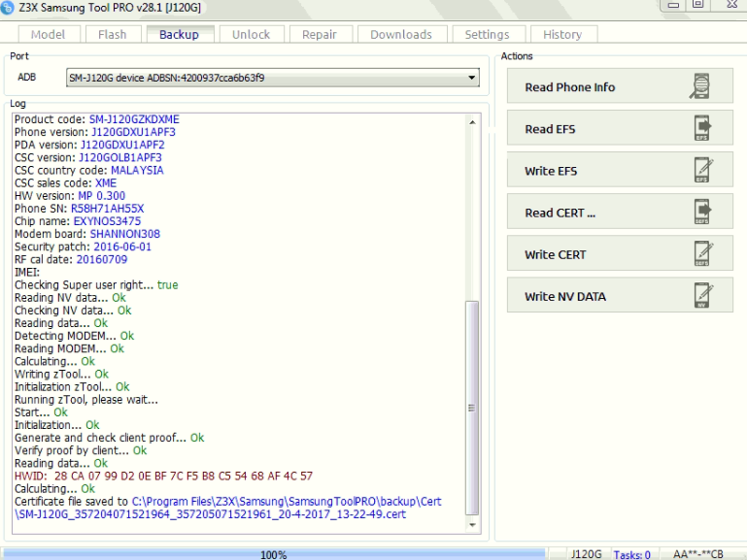Click RF cal date 20160709

pyautogui.click(x=102, y=259)
